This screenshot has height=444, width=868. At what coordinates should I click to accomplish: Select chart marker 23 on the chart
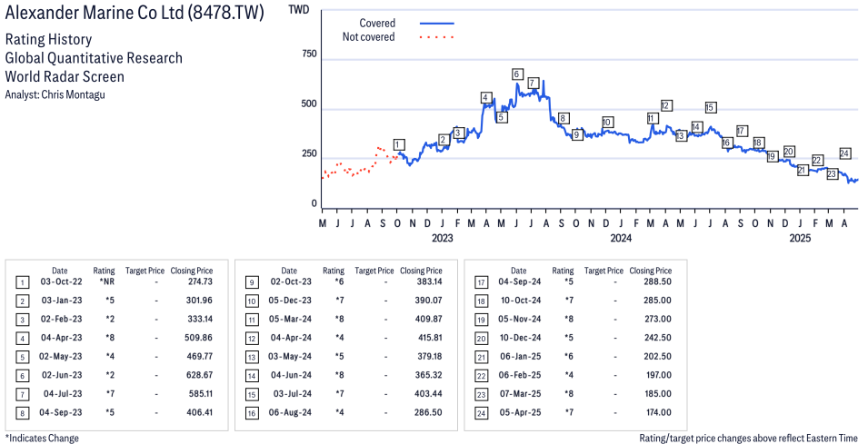tap(832, 173)
